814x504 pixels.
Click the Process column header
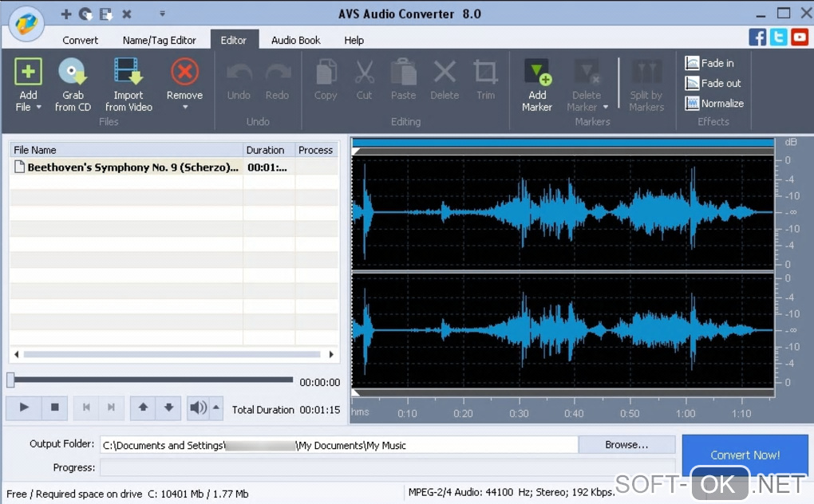[x=317, y=150]
